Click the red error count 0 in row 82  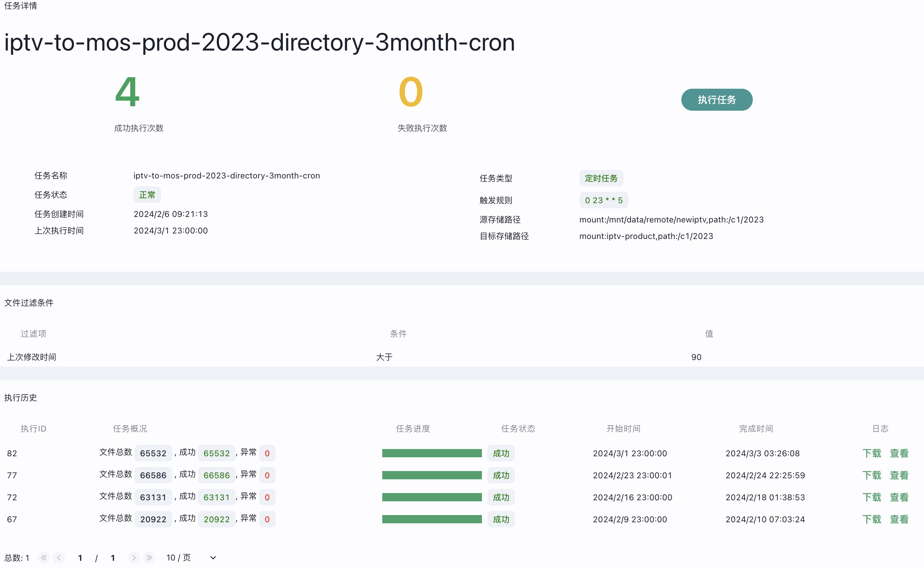click(x=267, y=453)
